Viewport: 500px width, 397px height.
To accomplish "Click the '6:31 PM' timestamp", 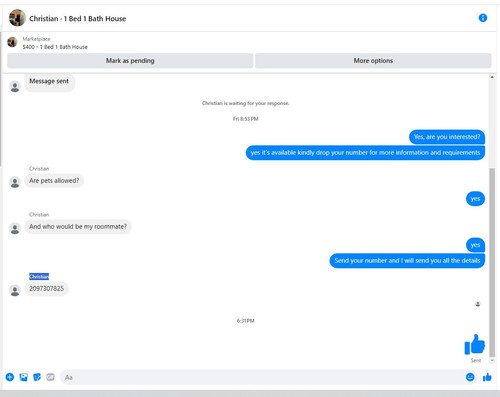I will (246, 321).
